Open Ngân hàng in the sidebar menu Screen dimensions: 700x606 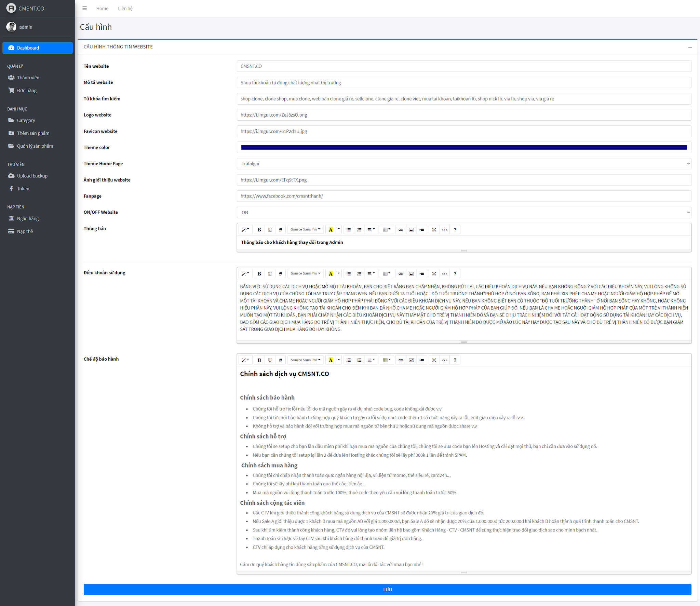28,218
